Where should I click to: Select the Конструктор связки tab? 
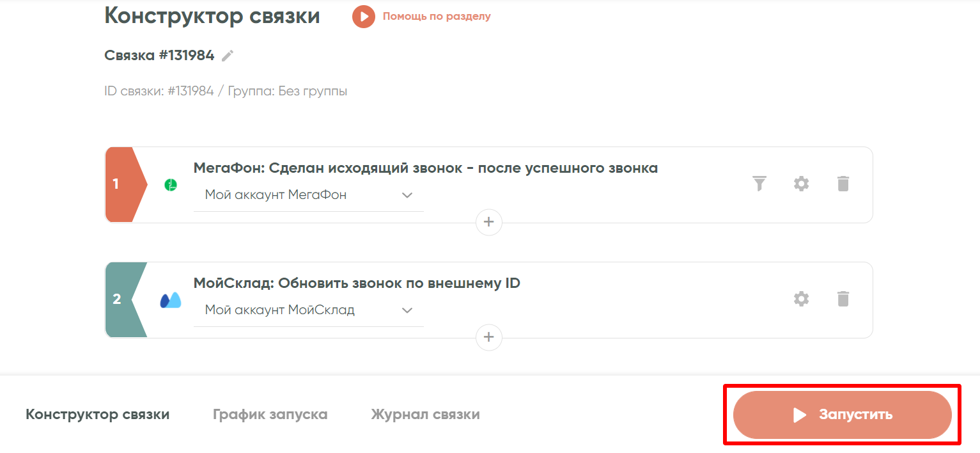tap(98, 415)
